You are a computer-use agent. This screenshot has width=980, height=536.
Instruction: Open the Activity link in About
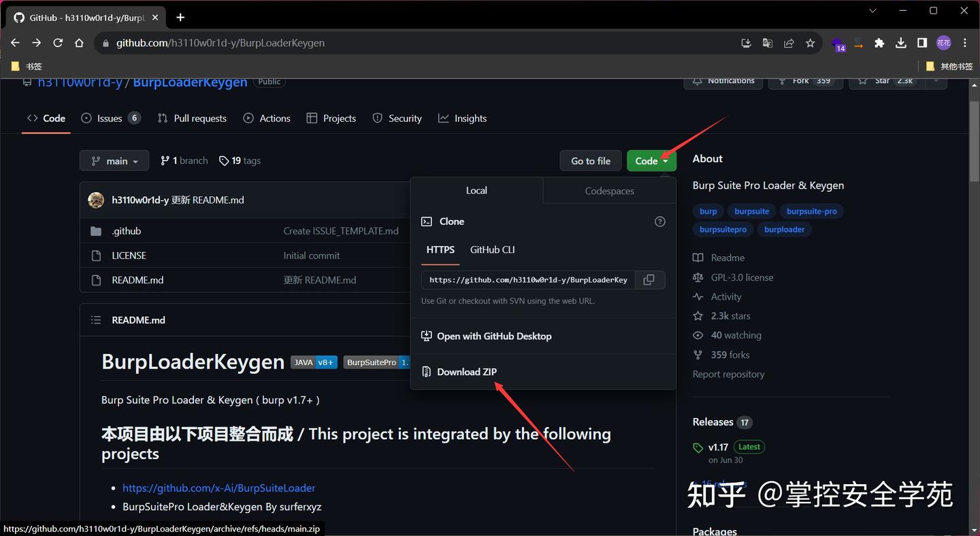tap(717, 297)
